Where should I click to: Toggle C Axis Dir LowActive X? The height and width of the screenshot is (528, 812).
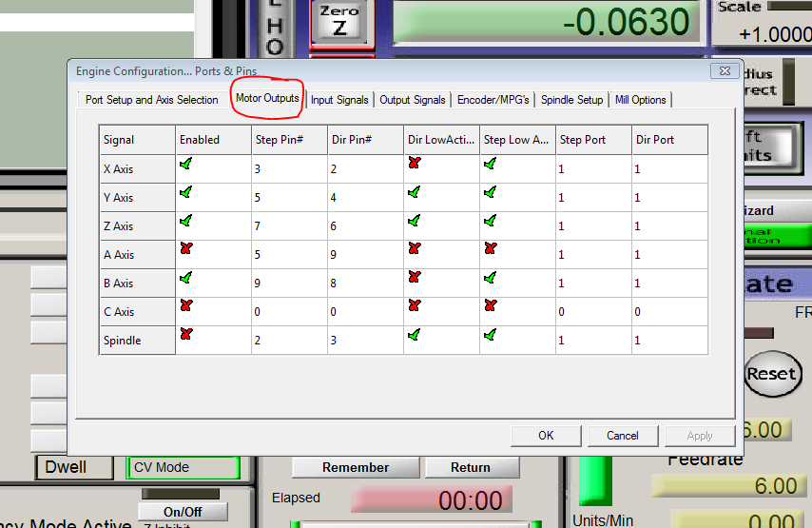pyautogui.click(x=415, y=305)
